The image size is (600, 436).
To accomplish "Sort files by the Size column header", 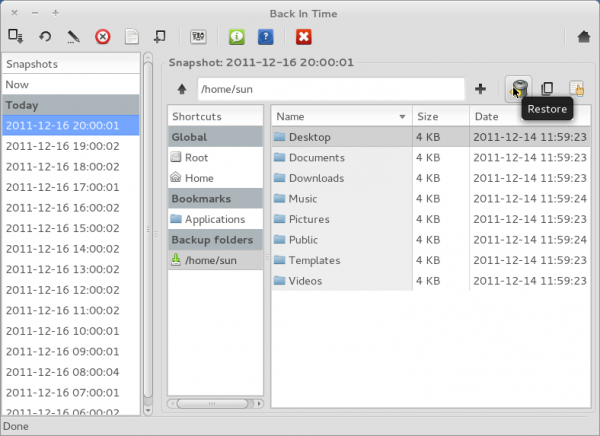I will point(441,116).
